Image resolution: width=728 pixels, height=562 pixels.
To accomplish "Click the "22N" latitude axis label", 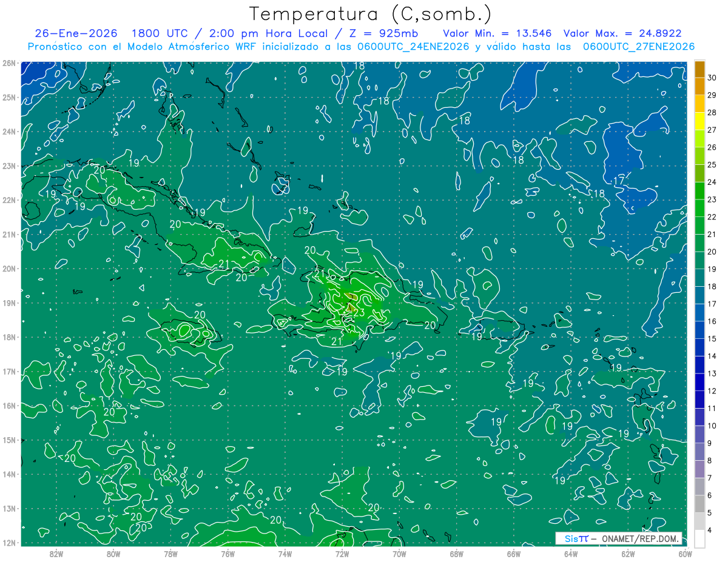I will pyautogui.click(x=8, y=200).
